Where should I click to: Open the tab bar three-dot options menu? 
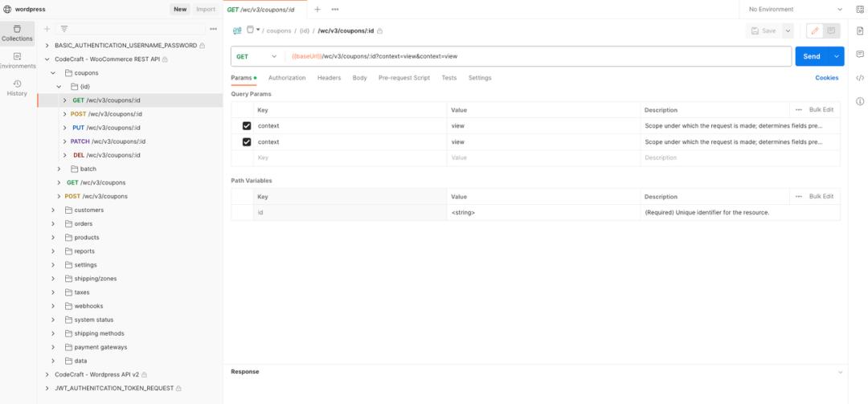click(335, 10)
